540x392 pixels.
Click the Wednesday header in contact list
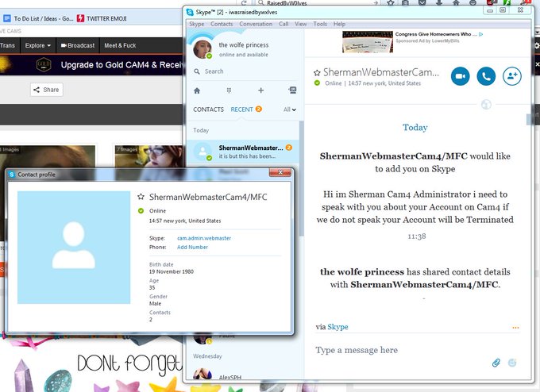[207, 356]
